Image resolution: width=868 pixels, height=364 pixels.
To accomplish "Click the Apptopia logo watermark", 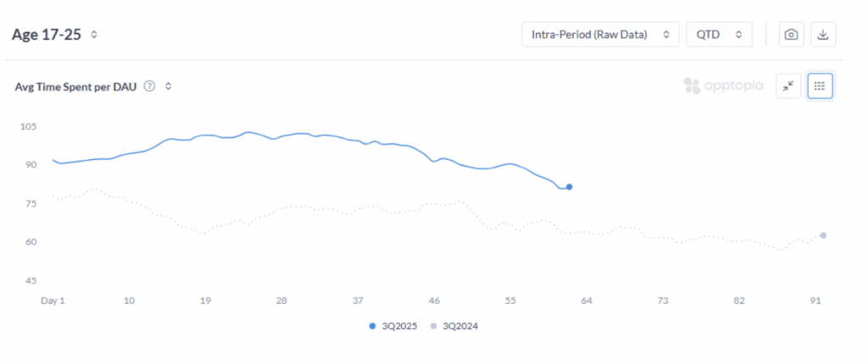I will (723, 85).
